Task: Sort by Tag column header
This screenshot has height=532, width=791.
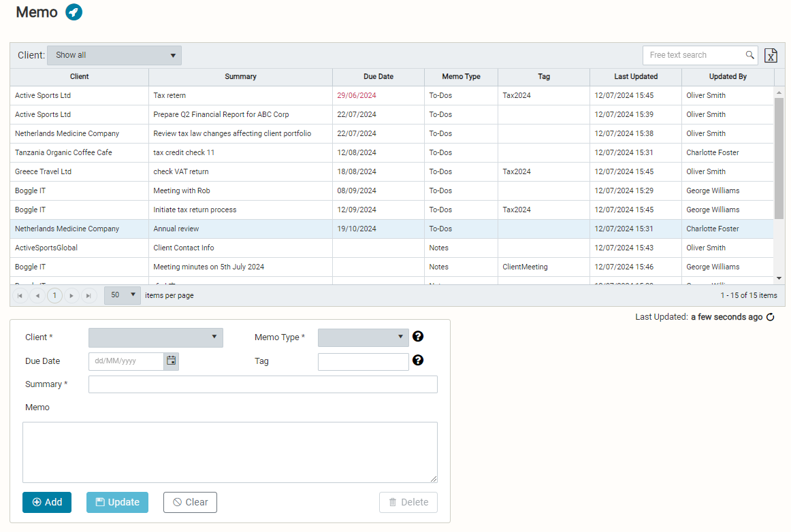Action: [x=544, y=77]
